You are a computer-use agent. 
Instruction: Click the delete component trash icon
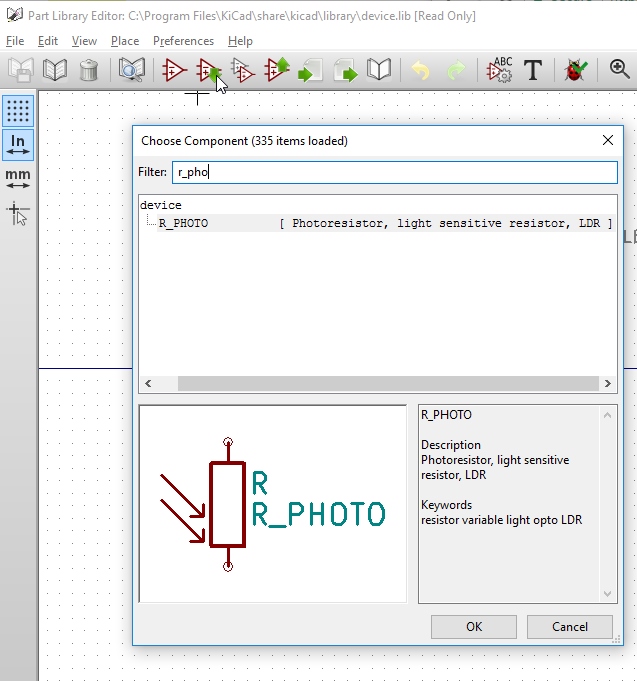click(x=89, y=70)
